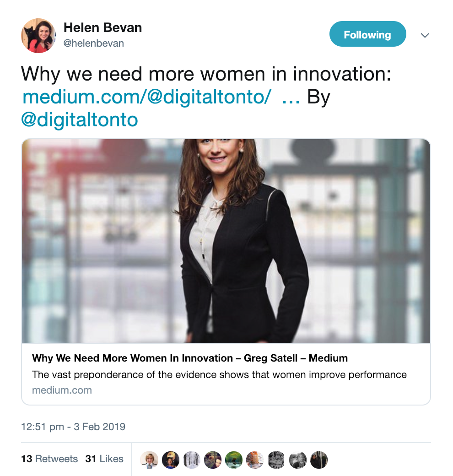Screen dimensions: 453x476
Task: Click the Why We Need More Women card title
Action: (x=189, y=358)
